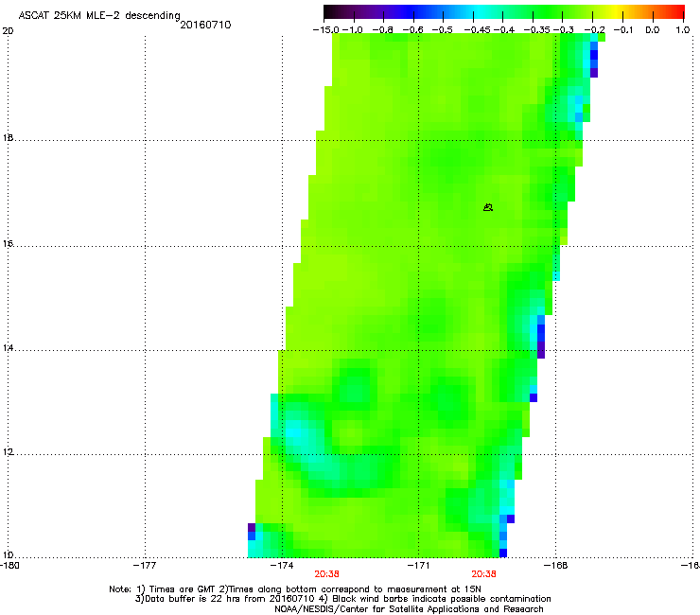Click the yellow section of the color bar
The image size is (700, 615).
click(618, 11)
